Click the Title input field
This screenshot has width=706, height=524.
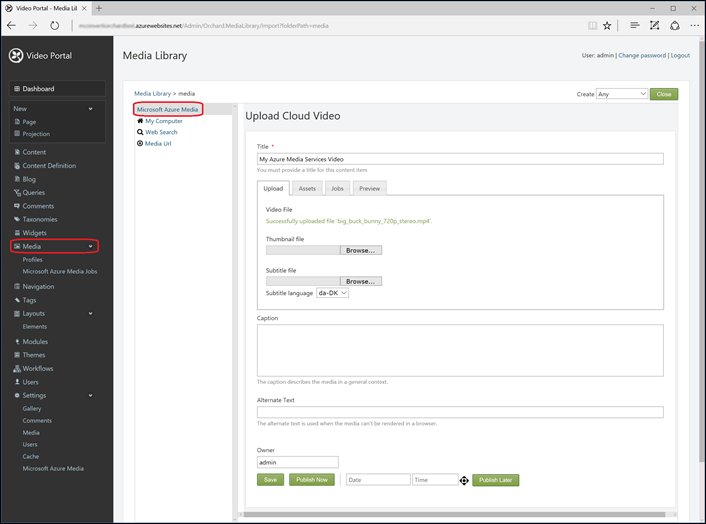(x=460, y=159)
